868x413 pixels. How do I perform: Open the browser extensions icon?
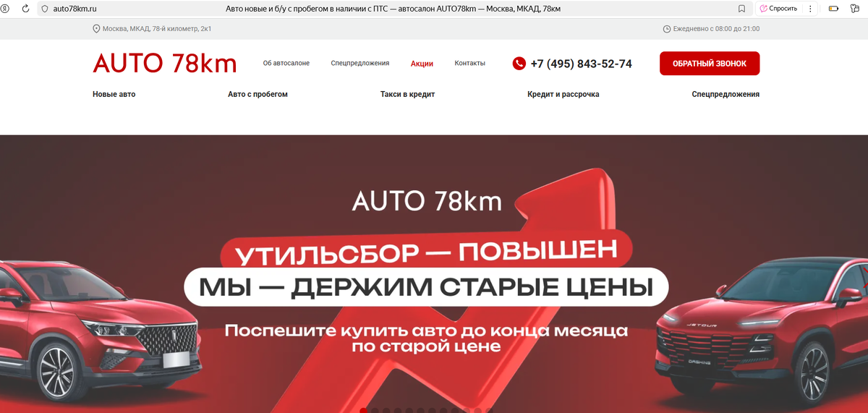click(x=854, y=9)
